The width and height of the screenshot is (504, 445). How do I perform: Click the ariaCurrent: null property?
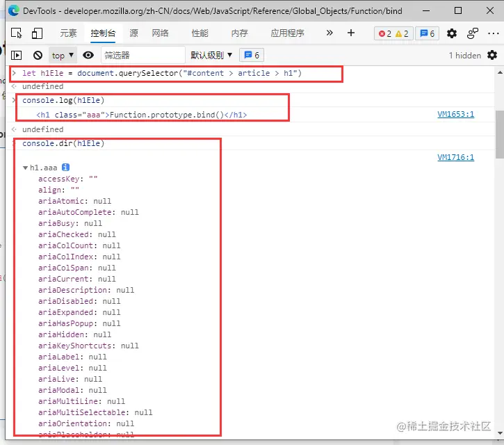(x=77, y=279)
